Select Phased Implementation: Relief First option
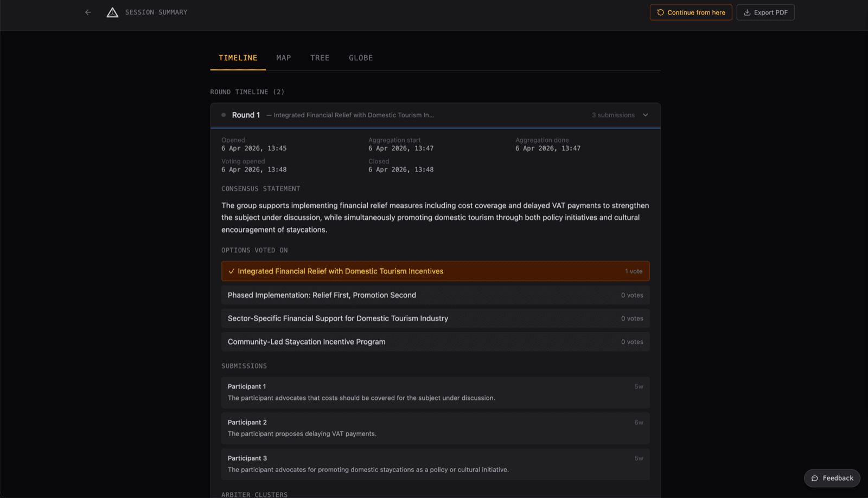Image resolution: width=868 pixels, height=498 pixels. tap(435, 295)
